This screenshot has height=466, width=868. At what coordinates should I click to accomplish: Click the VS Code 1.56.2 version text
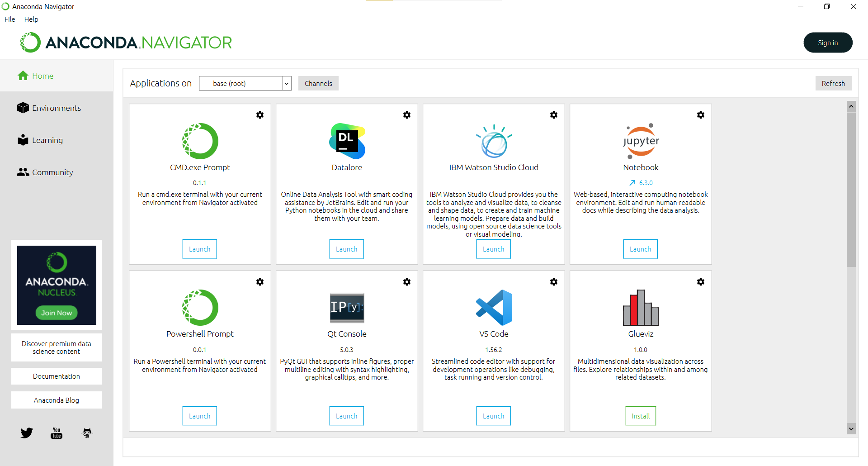pyautogui.click(x=494, y=350)
